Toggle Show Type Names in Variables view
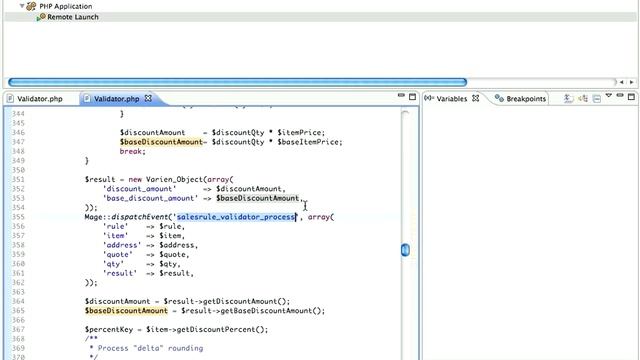 568,98
